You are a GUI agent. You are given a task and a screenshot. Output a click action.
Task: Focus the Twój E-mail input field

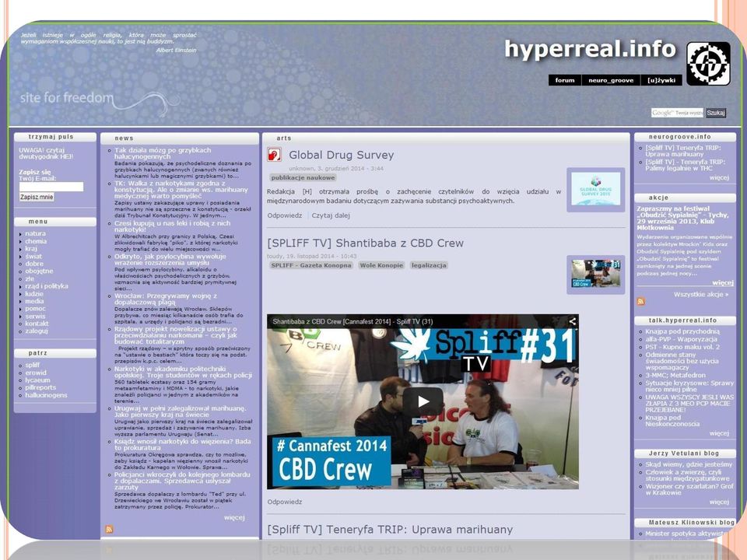pyautogui.click(x=51, y=187)
